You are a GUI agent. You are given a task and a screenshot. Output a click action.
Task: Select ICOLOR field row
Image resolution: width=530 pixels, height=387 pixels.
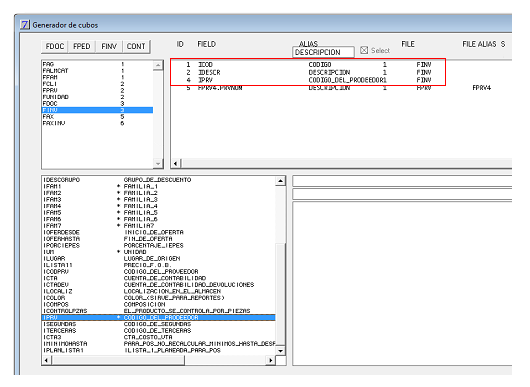click(x=159, y=298)
